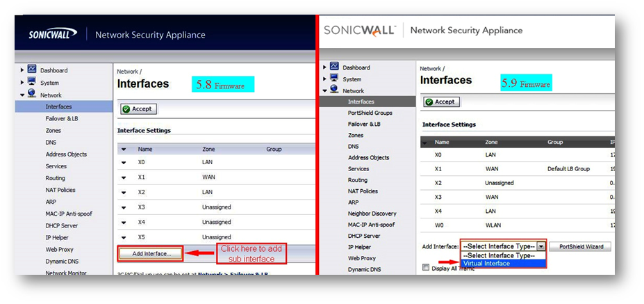The height and width of the screenshot is (304, 644).
Task: Select Interfaces in the 5.8 sidebar
Action: [64, 106]
